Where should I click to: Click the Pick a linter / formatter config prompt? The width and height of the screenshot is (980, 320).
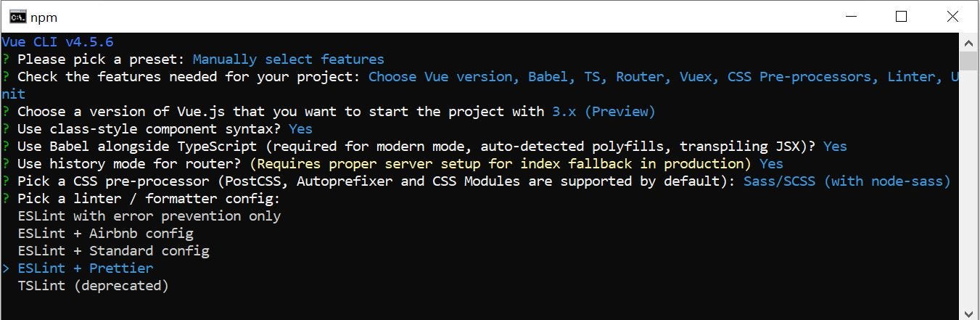pos(149,198)
